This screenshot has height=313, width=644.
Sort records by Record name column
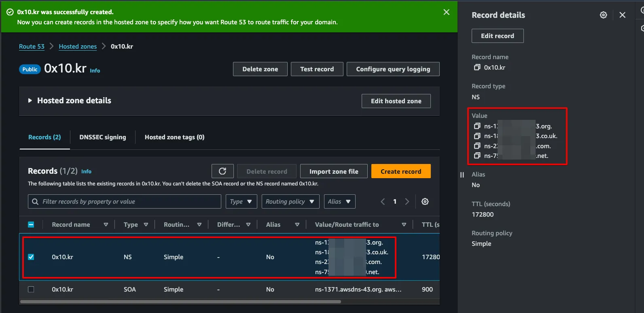tap(106, 225)
